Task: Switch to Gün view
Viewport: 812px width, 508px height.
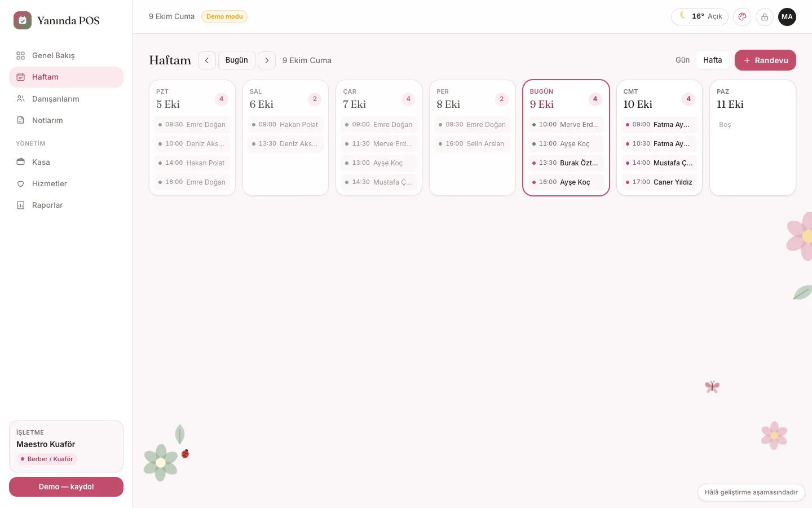Action: (682, 60)
